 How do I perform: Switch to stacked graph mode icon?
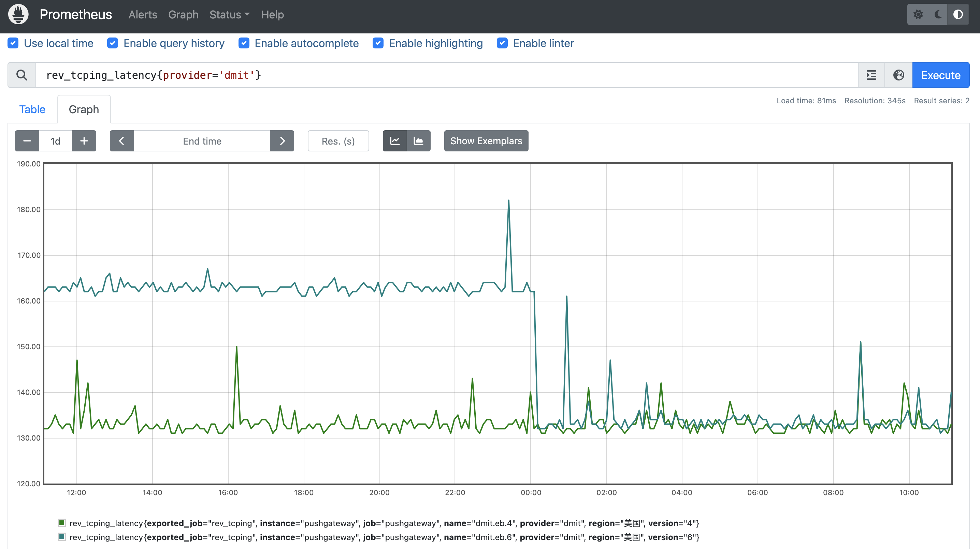click(x=418, y=141)
